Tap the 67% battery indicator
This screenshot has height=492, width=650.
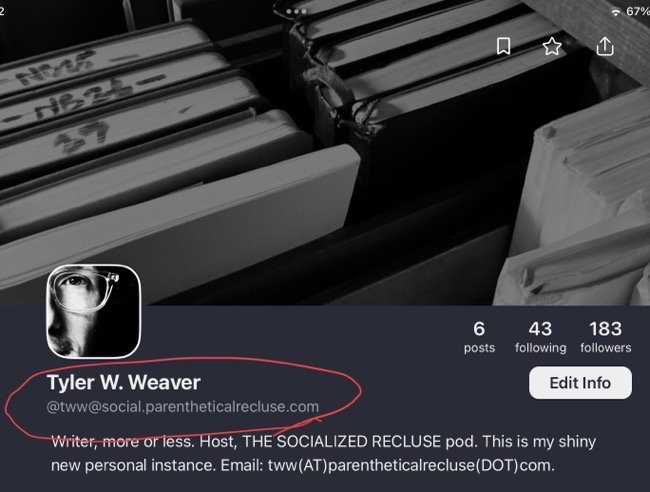pos(637,11)
